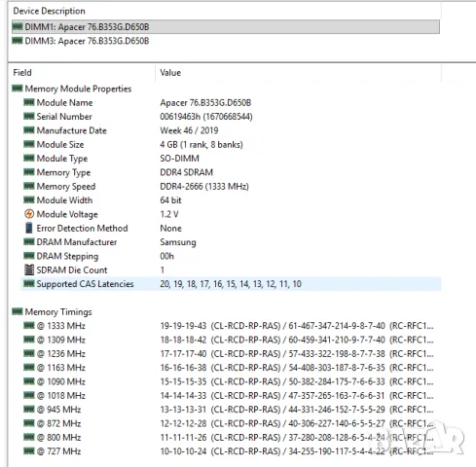Click the Memory Module Properties group icon

[18, 88]
